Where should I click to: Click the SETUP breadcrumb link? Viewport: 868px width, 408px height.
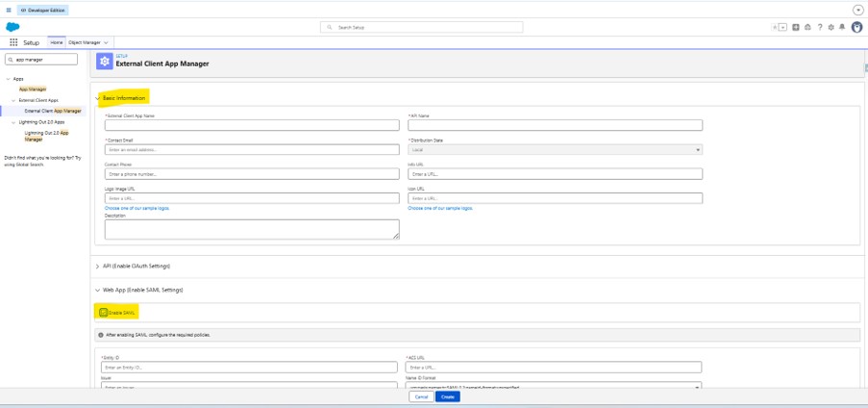[121, 56]
